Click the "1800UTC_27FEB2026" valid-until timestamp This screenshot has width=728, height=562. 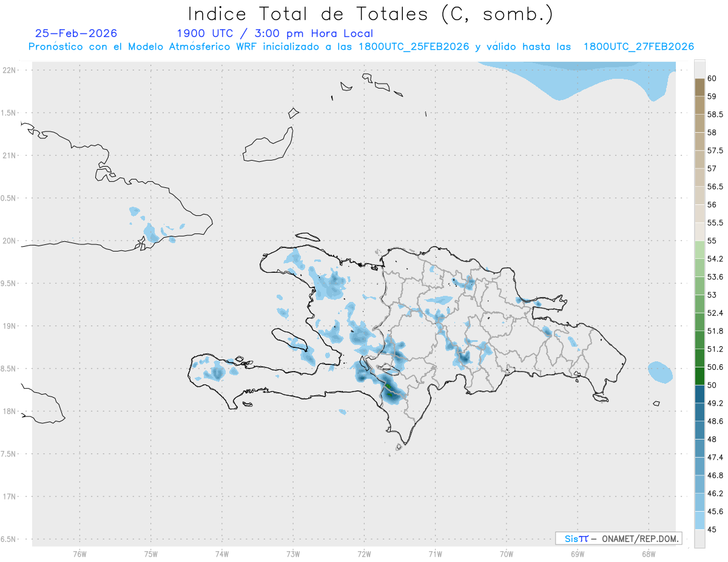tap(638, 47)
